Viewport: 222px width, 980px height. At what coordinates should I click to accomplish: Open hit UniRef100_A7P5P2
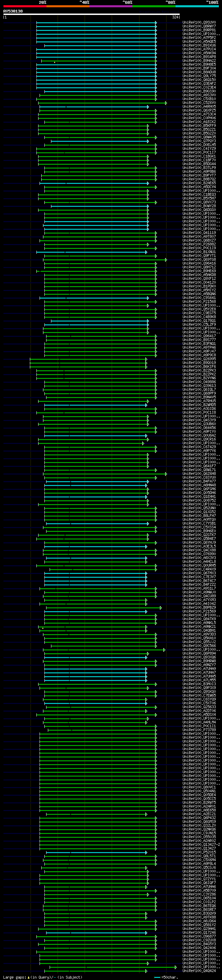click(x=199, y=38)
